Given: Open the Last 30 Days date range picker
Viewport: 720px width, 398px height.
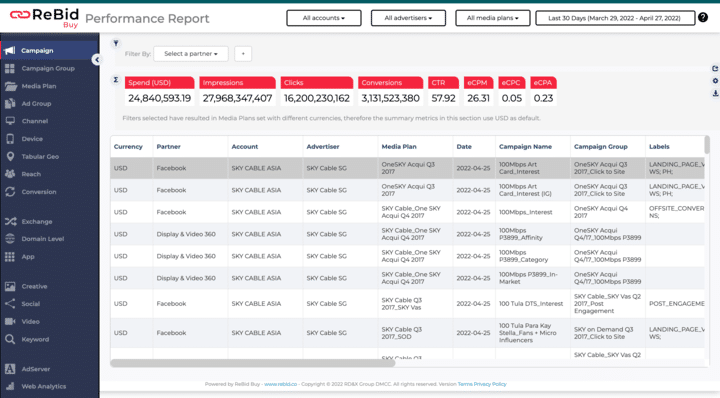Looking at the screenshot, I should [x=615, y=18].
